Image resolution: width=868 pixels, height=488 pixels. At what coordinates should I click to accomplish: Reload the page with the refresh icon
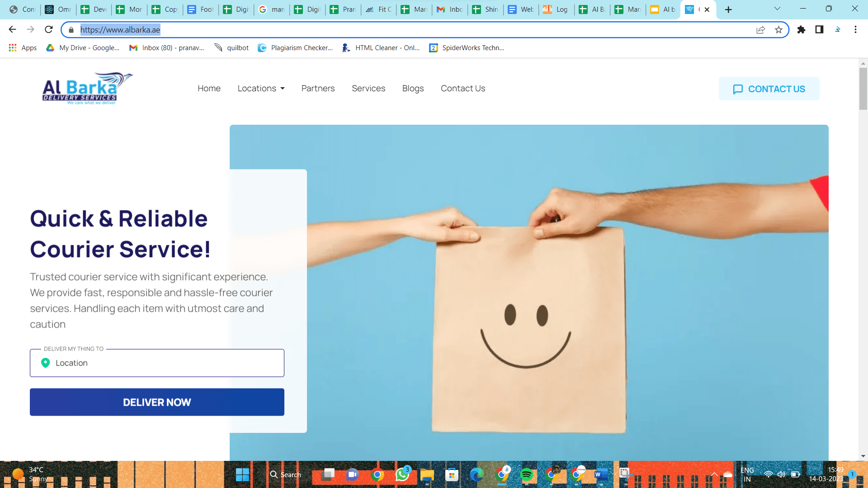[49, 30]
